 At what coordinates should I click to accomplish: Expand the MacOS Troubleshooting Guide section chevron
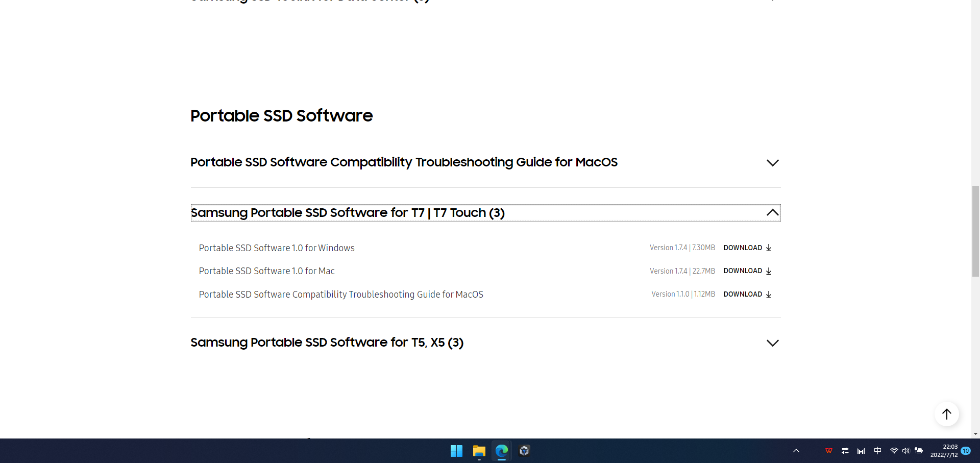tap(772, 163)
